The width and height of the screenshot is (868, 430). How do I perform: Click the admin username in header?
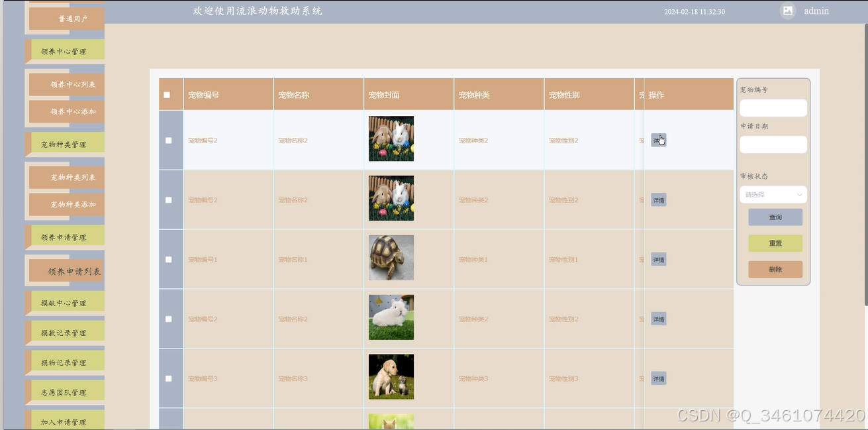pos(816,11)
